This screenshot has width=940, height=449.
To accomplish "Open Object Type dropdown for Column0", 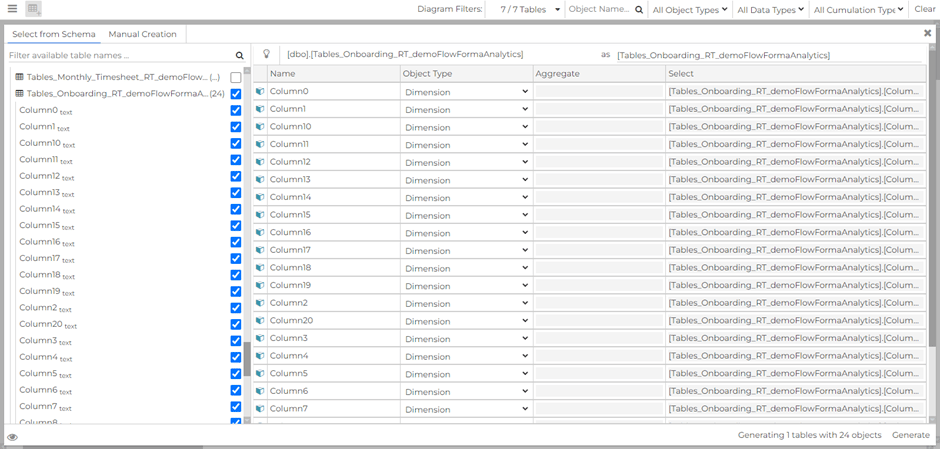I will [466, 92].
